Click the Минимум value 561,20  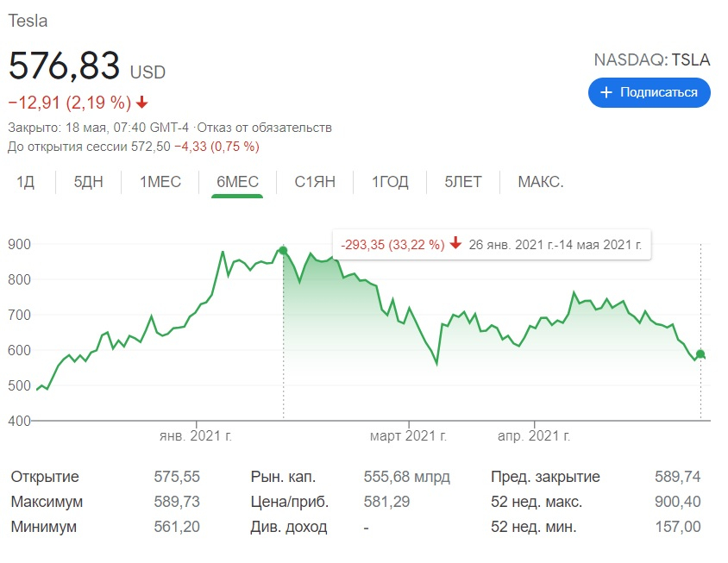(x=177, y=527)
